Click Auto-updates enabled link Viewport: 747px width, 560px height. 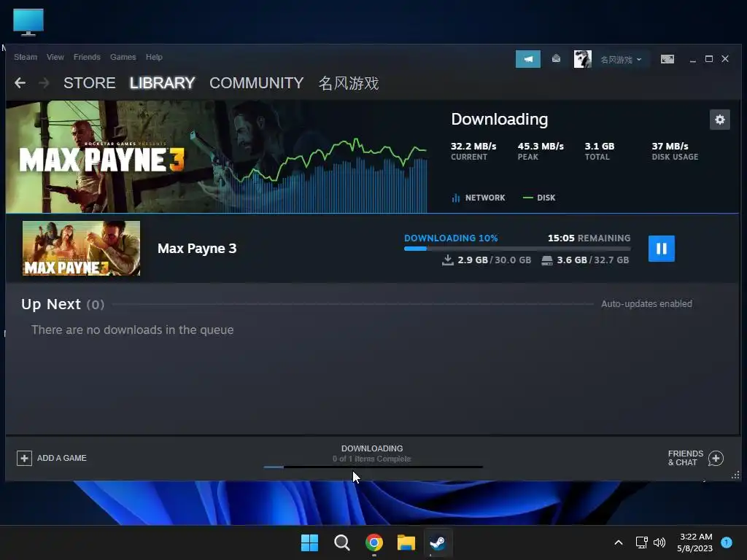pos(646,304)
